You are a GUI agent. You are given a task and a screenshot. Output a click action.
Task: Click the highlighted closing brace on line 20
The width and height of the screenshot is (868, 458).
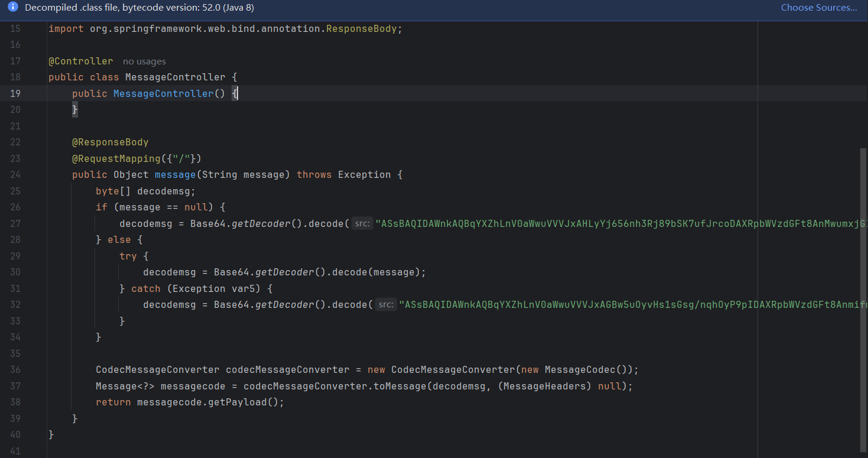(x=75, y=109)
